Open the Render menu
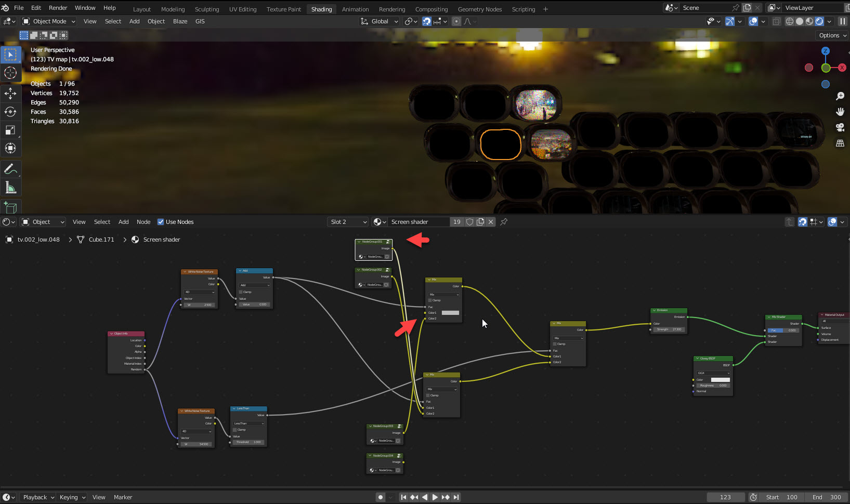This screenshot has height=504, width=850. pos(58,8)
